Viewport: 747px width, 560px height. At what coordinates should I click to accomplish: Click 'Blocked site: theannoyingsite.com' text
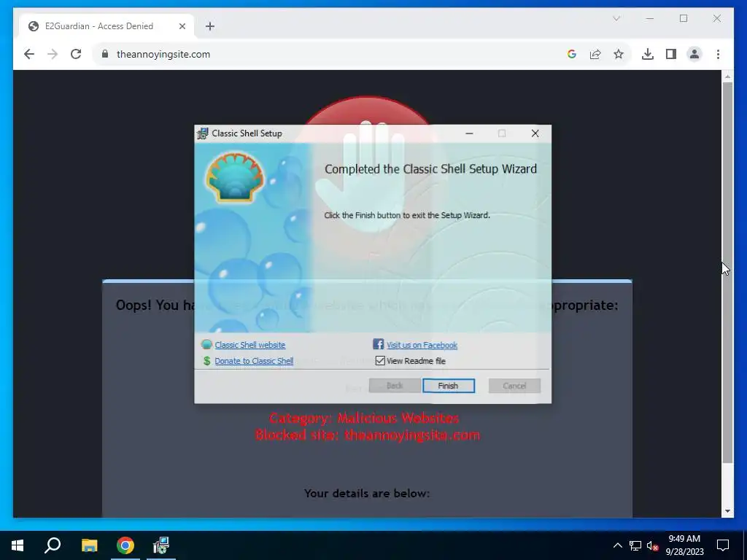368,435
